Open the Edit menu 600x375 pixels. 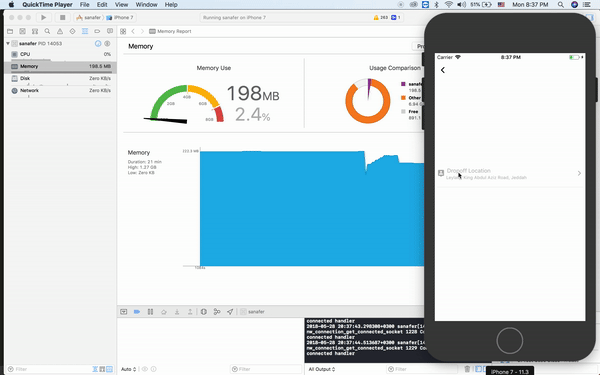(x=102, y=5)
